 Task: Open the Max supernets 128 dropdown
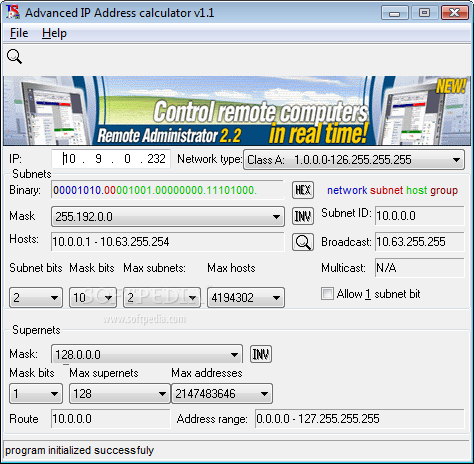pyautogui.click(x=120, y=394)
